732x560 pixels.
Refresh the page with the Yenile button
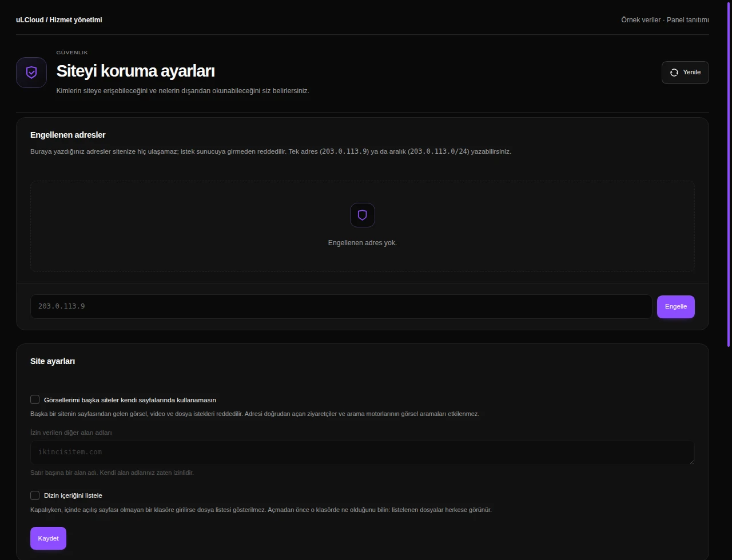685,73
